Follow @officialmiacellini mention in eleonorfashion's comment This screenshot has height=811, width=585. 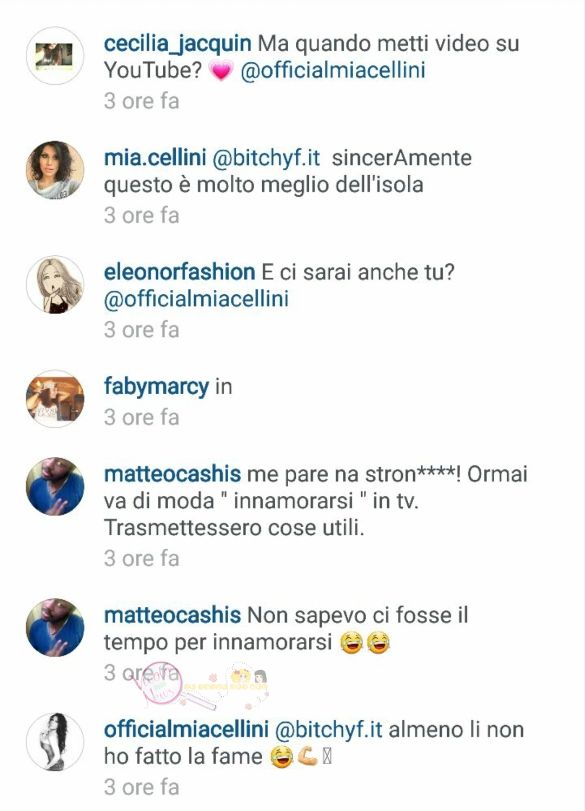[x=196, y=299]
